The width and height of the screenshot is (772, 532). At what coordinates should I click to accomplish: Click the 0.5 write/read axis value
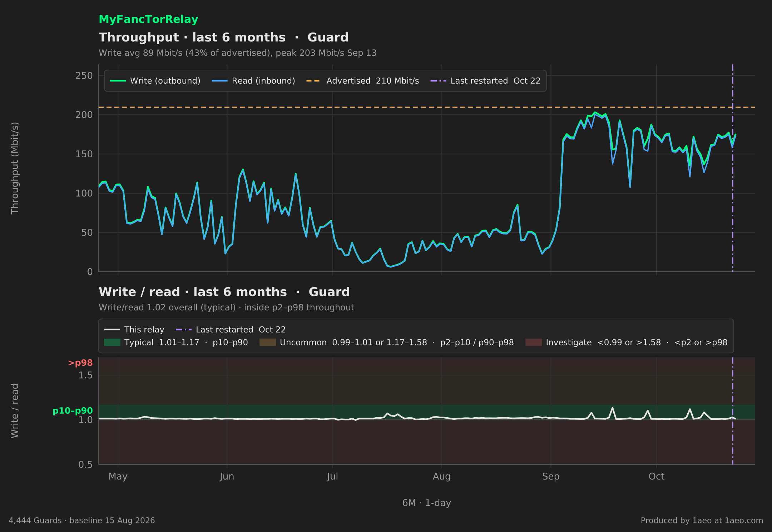coord(85,465)
